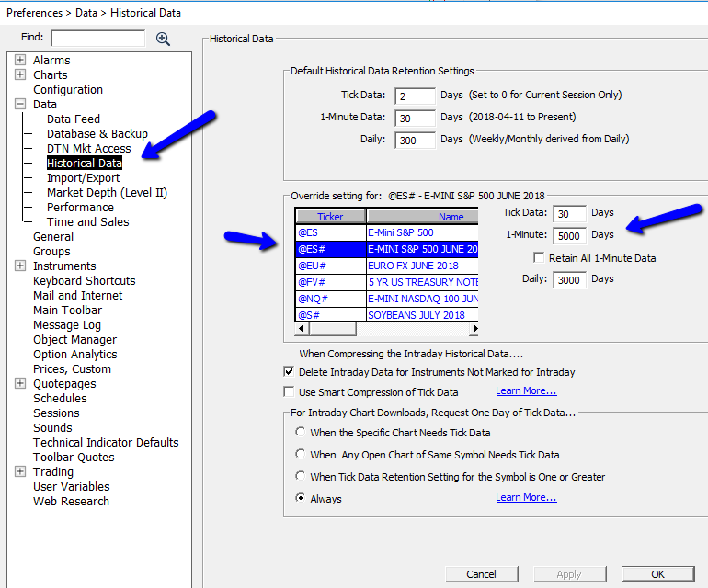Select the @EU# EURO FX row
The image size is (708, 588).
point(386,266)
